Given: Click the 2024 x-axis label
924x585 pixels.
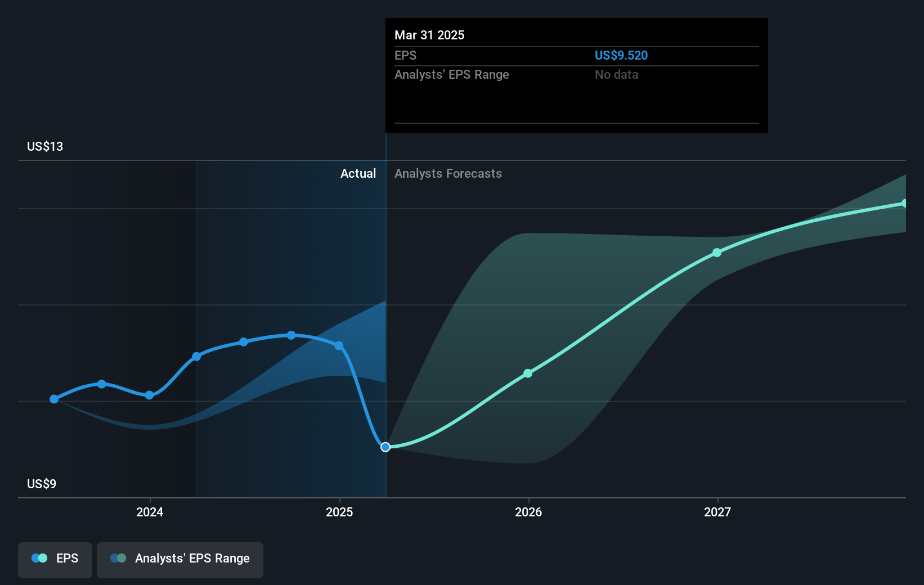Looking at the screenshot, I should [150, 512].
